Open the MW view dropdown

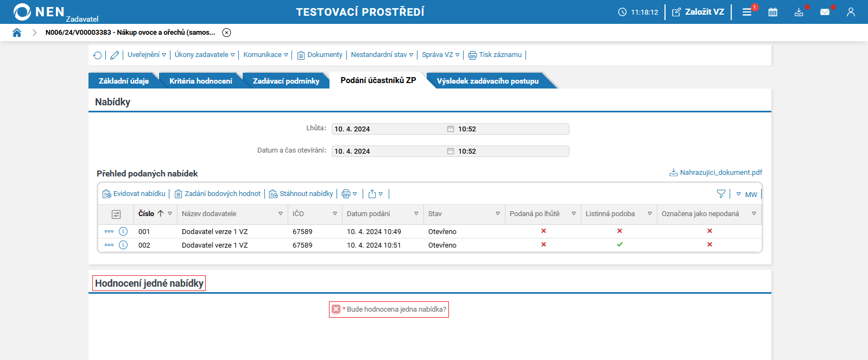pos(747,194)
